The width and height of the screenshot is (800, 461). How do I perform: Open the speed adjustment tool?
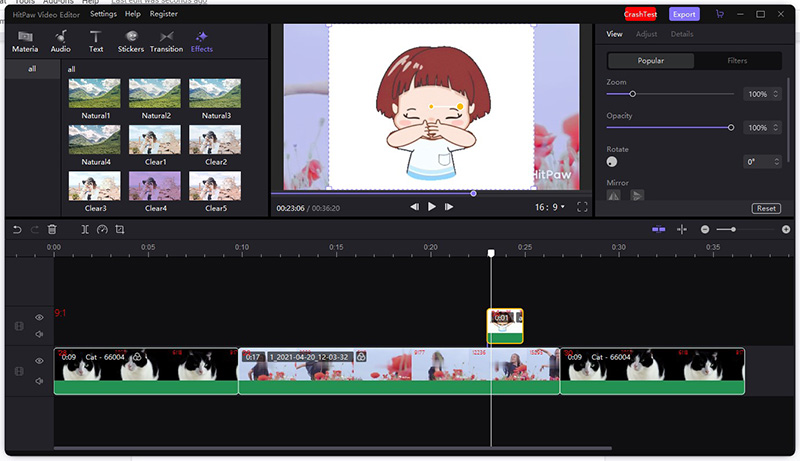tap(102, 229)
